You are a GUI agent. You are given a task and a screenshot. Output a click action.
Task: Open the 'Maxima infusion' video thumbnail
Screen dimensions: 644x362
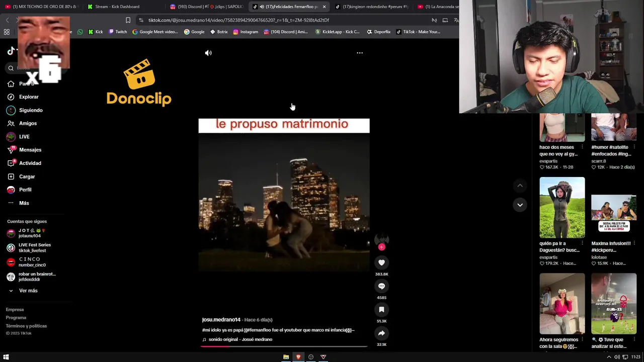tap(614, 207)
